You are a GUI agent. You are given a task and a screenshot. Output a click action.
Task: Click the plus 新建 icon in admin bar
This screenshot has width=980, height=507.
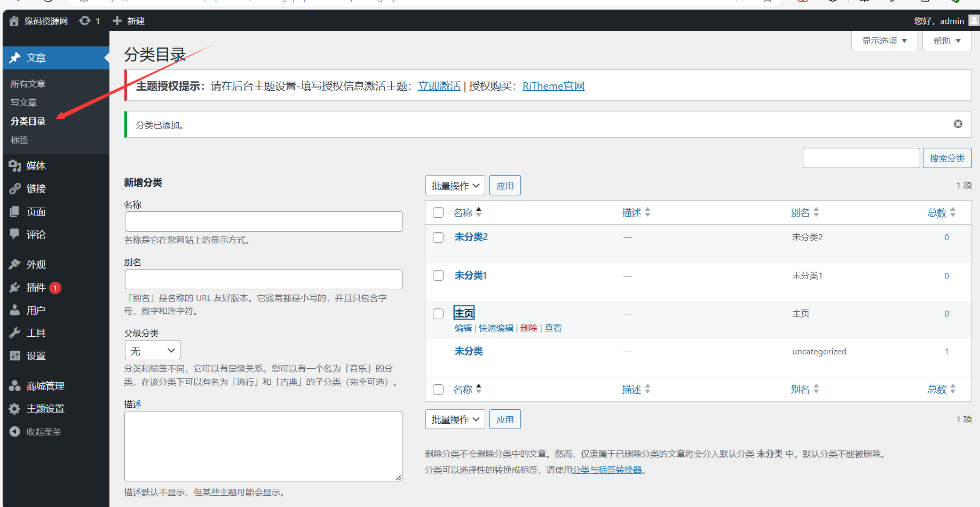coord(117,21)
